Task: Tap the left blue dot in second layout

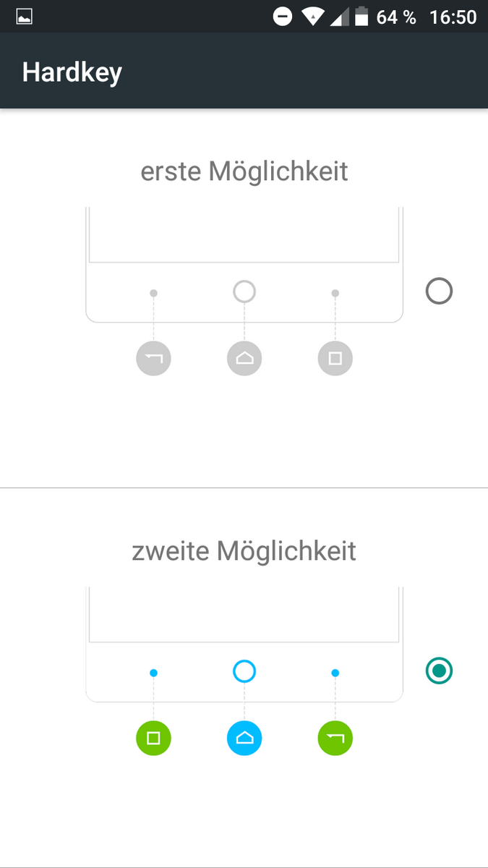Action: (x=153, y=673)
